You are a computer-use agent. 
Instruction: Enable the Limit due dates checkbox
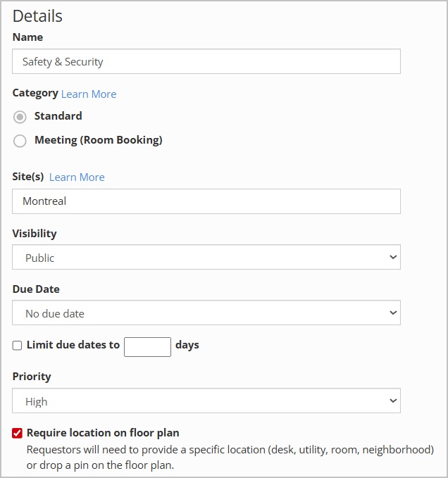(x=18, y=346)
